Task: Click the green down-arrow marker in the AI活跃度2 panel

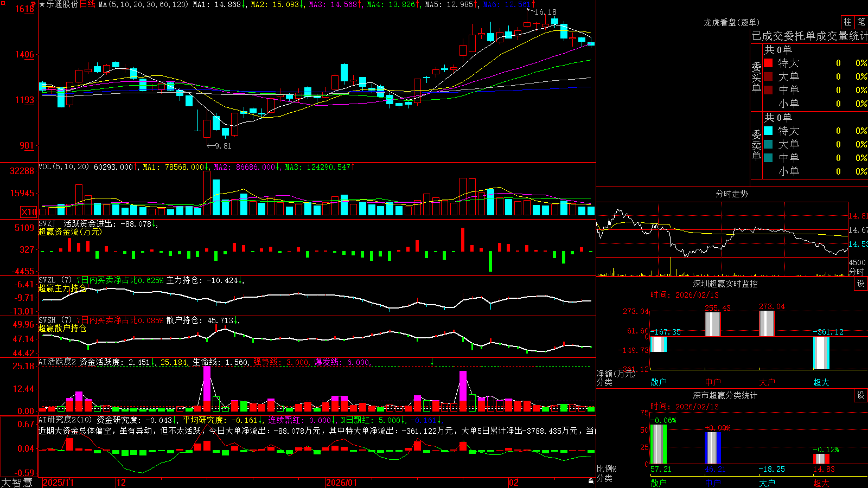Action: point(432,362)
